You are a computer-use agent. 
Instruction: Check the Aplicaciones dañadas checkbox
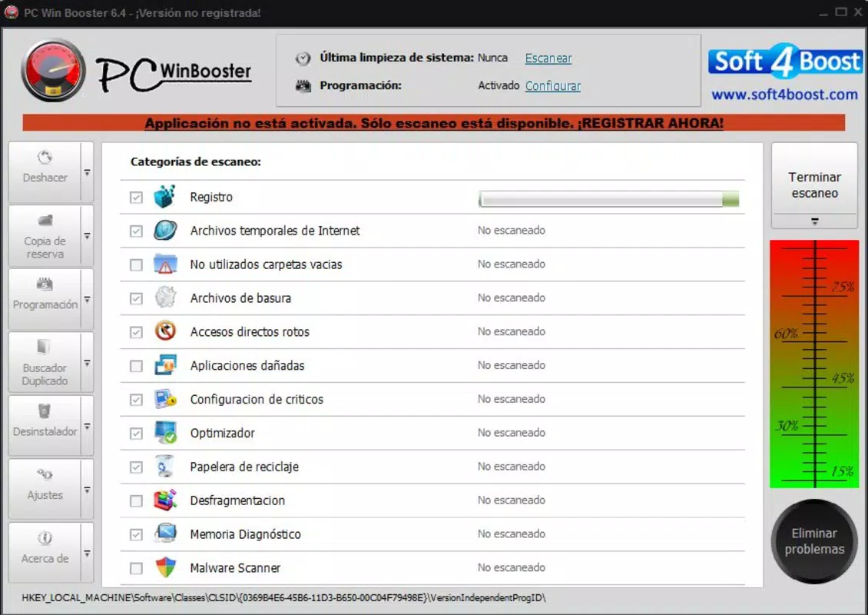point(136,366)
